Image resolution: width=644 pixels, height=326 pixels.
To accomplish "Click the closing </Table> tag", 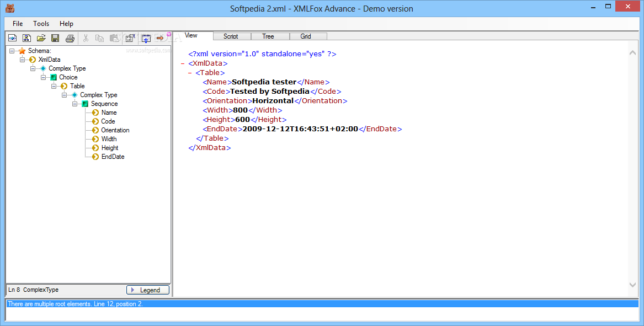I will click(212, 138).
